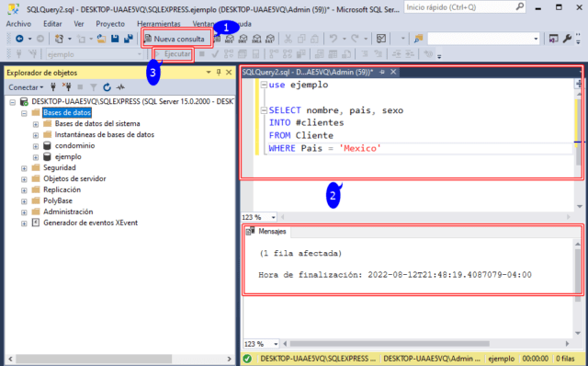Collapse the SELECT statement outline block
This screenshot has width=588, height=366.
[x=264, y=110]
